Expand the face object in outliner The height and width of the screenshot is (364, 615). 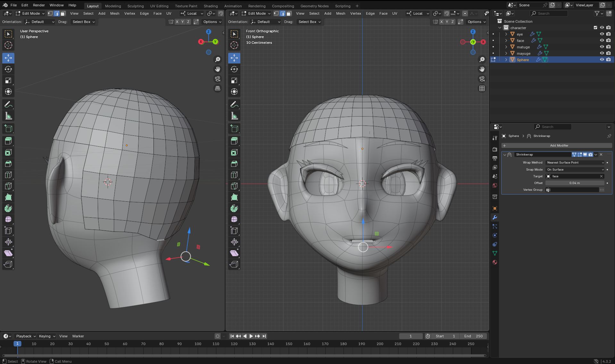point(506,41)
